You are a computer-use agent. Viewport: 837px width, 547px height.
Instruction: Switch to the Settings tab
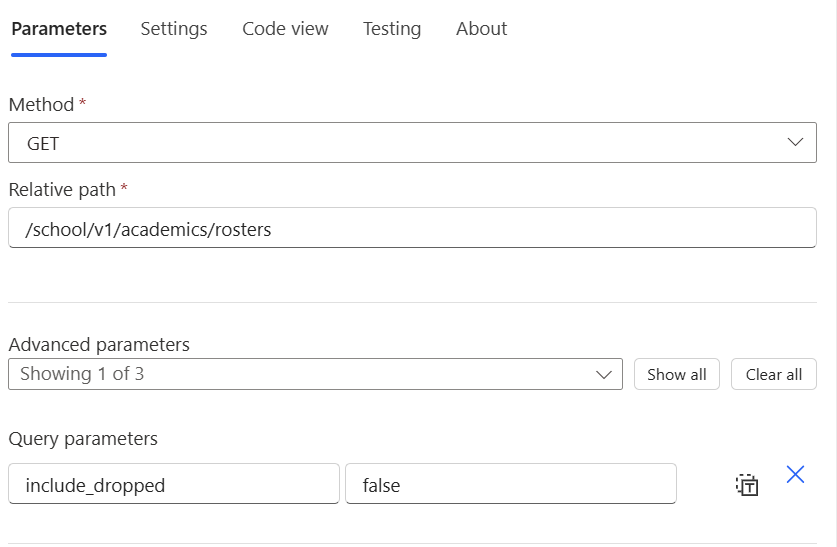[174, 29]
